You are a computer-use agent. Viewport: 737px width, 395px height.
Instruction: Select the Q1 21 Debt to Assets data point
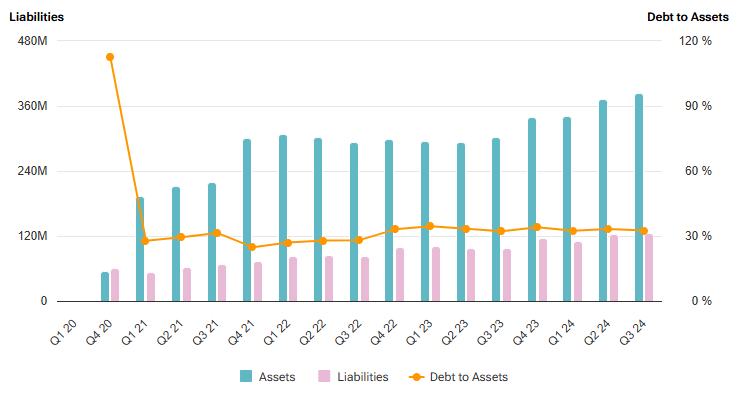[x=145, y=241]
